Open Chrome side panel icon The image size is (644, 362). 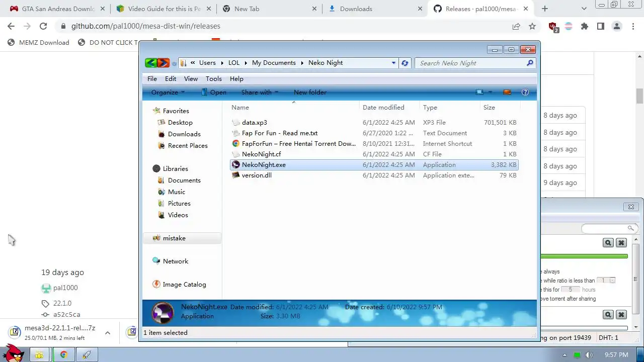pos(600,26)
